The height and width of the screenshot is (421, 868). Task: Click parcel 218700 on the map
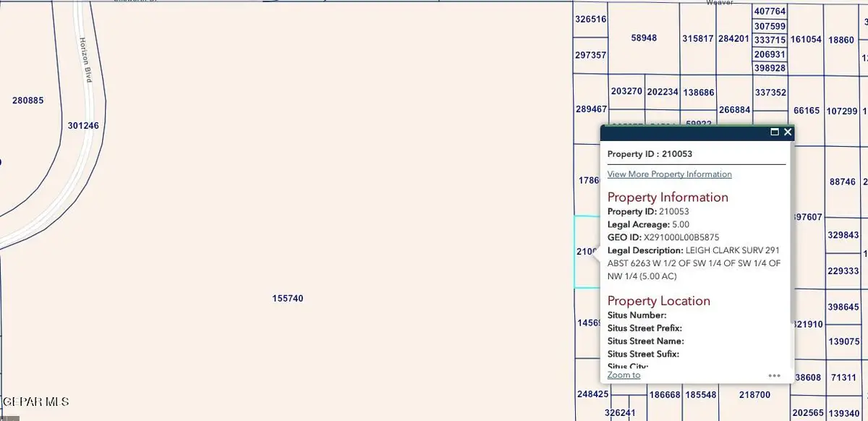coord(754,395)
